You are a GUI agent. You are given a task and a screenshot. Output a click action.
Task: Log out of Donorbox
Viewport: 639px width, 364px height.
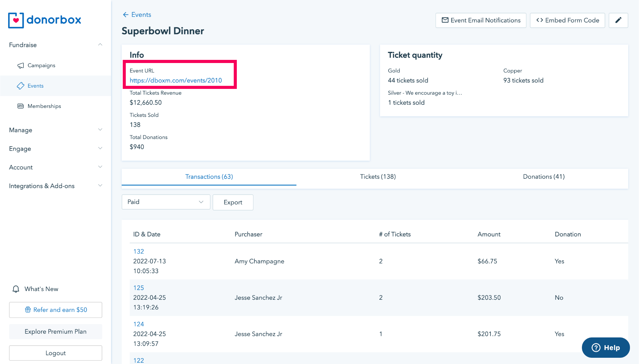click(x=56, y=353)
